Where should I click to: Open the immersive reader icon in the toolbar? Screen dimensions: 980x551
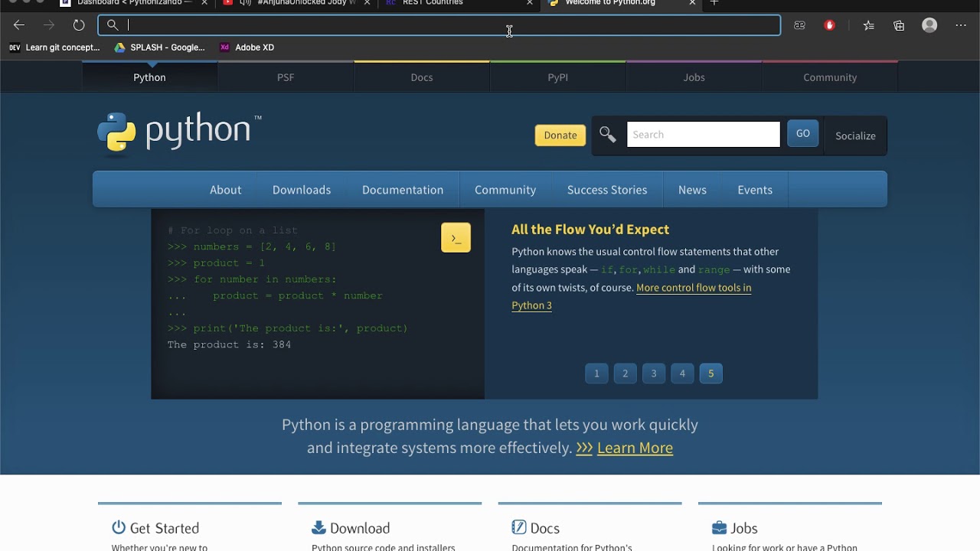pos(799,25)
